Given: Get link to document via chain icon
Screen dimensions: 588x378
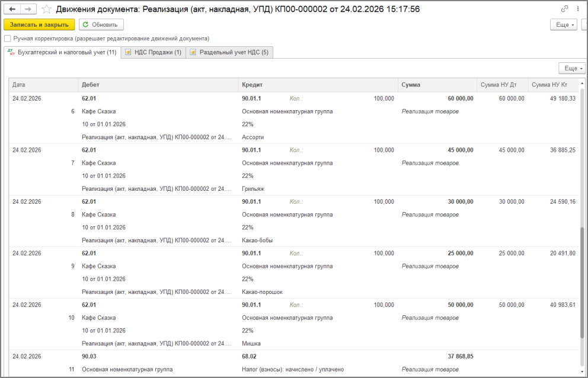Looking at the screenshot, I should point(564,9).
